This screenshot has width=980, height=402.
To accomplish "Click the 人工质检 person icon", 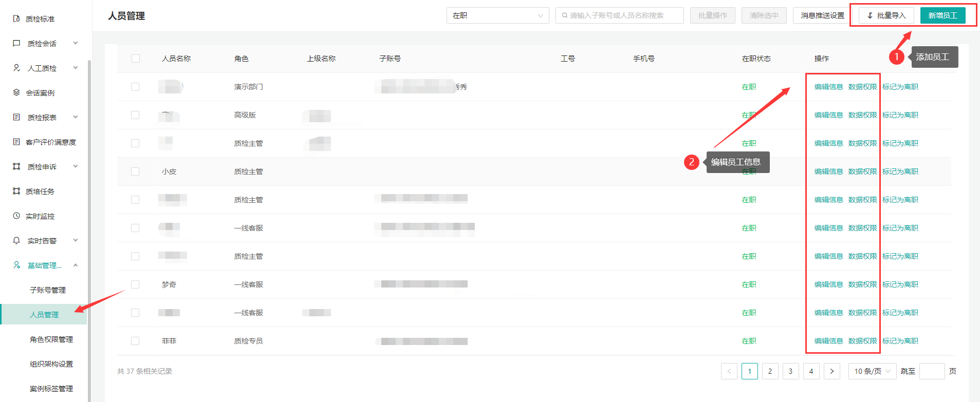I will 16,68.
